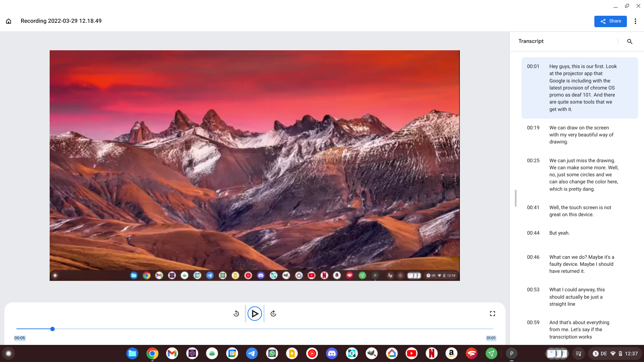
Task: Open Gmail from the shelf
Action: pyautogui.click(x=172, y=353)
